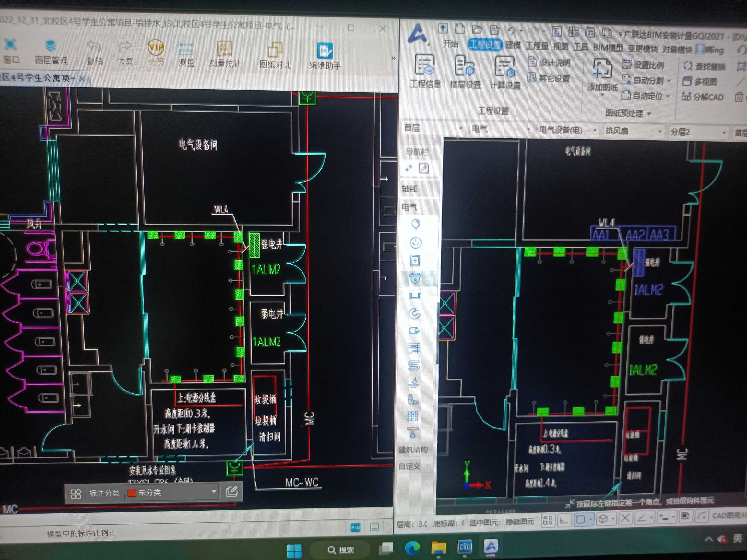This screenshot has height=560, width=747.
Task: Click the red 未分类 color swatch
Action: (132, 493)
